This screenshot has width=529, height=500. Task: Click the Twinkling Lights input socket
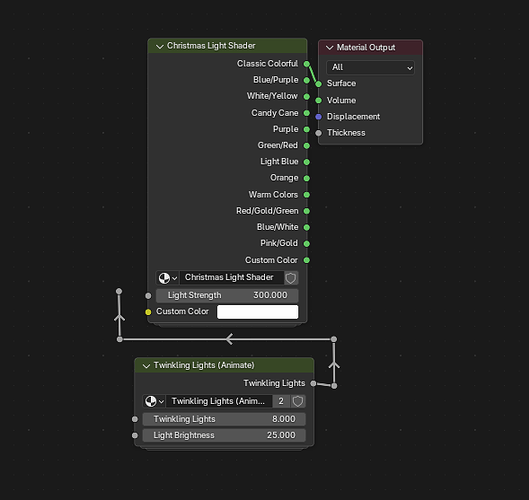pos(135,419)
